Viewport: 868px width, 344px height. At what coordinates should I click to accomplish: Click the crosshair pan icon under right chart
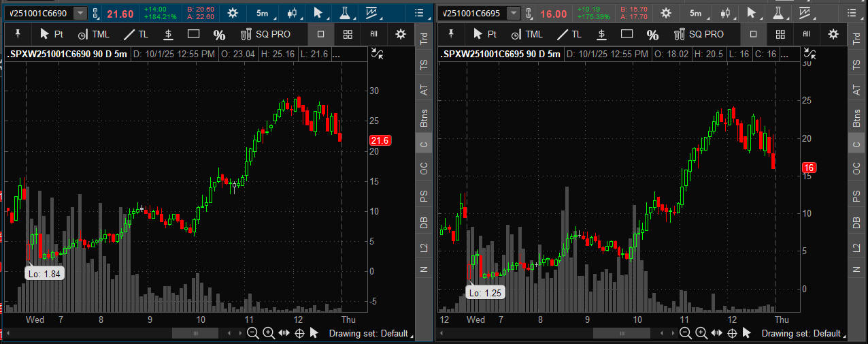[732, 333]
